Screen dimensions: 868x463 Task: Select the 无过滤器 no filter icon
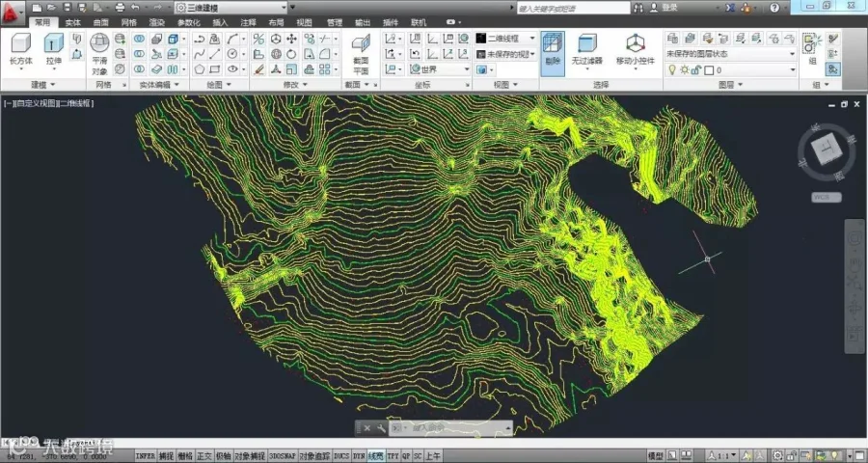[x=586, y=44]
